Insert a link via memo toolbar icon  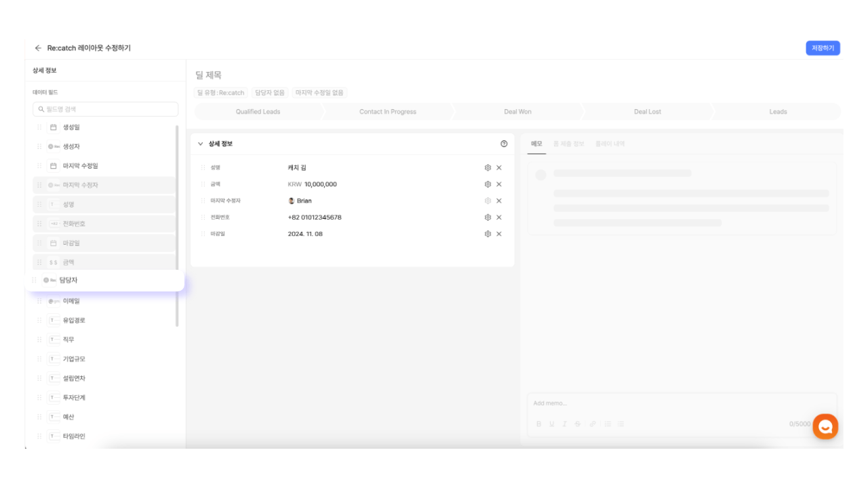(x=593, y=424)
